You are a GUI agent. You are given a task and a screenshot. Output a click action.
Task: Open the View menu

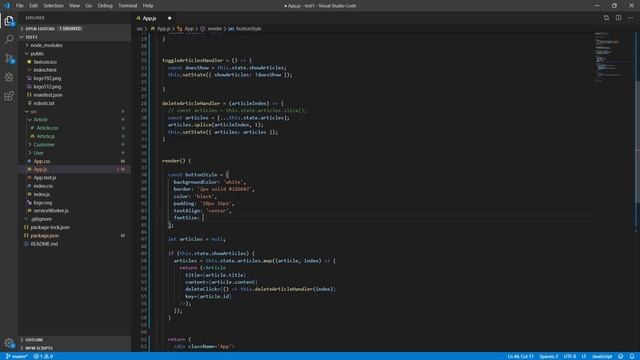tap(74, 6)
